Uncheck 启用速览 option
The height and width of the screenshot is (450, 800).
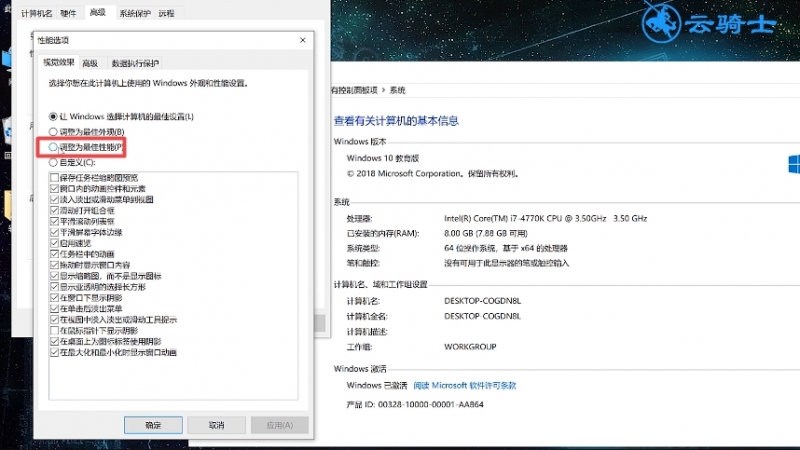[x=55, y=243]
